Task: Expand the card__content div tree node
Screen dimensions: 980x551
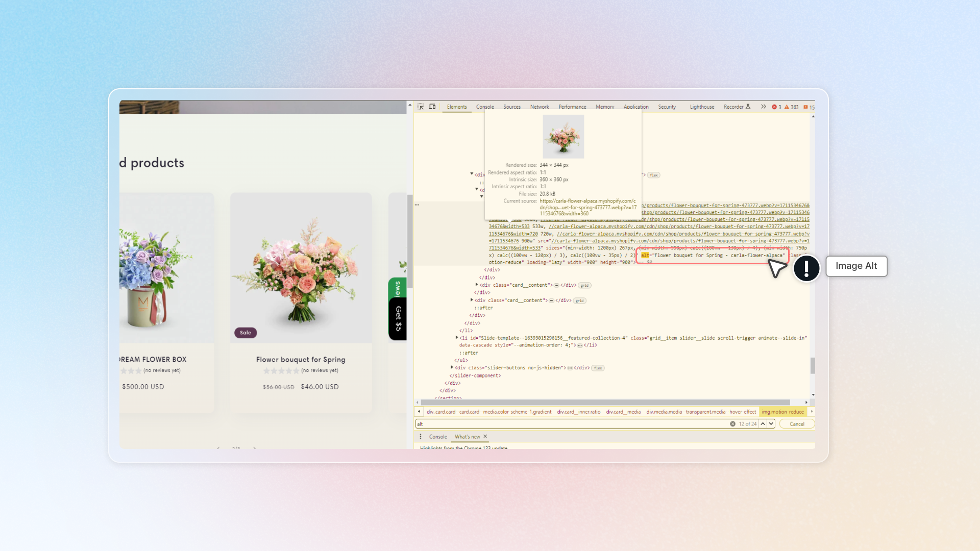Action: coord(477,285)
